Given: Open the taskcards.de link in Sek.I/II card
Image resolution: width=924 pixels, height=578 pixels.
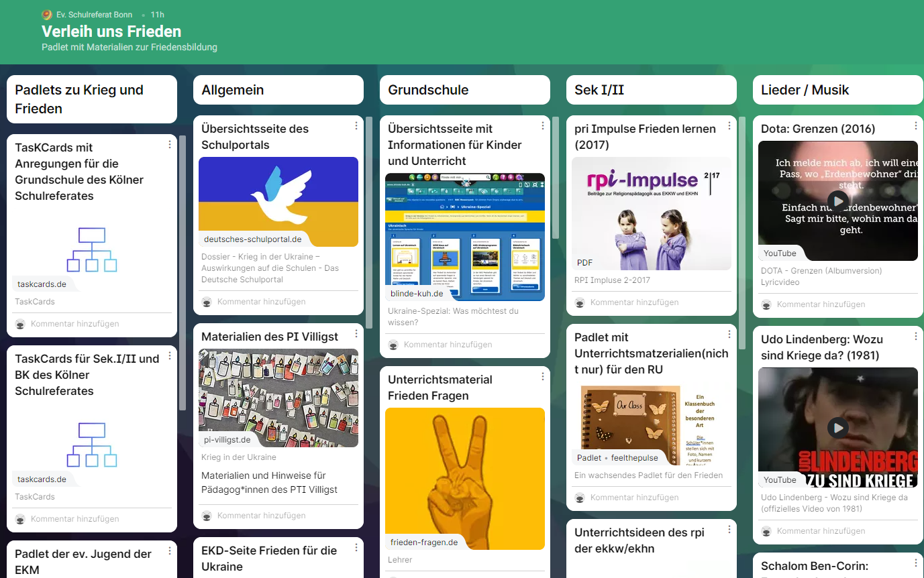Looking at the screenshot, I should 42,479.
